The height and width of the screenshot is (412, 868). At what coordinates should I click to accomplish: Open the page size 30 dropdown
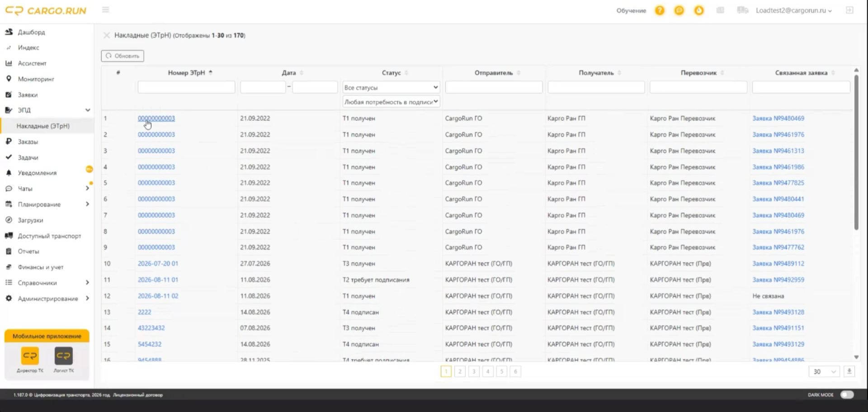tap(824, 371)
